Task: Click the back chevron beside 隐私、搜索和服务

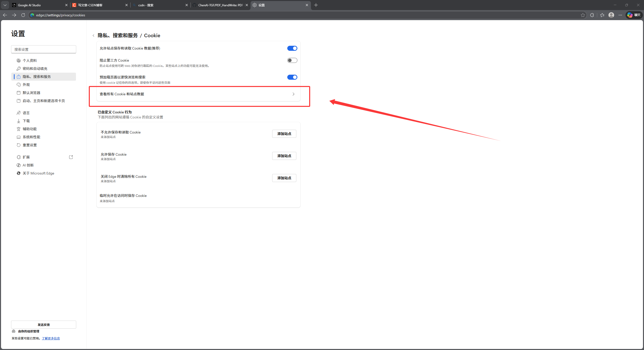Action: tap(93, 35)
